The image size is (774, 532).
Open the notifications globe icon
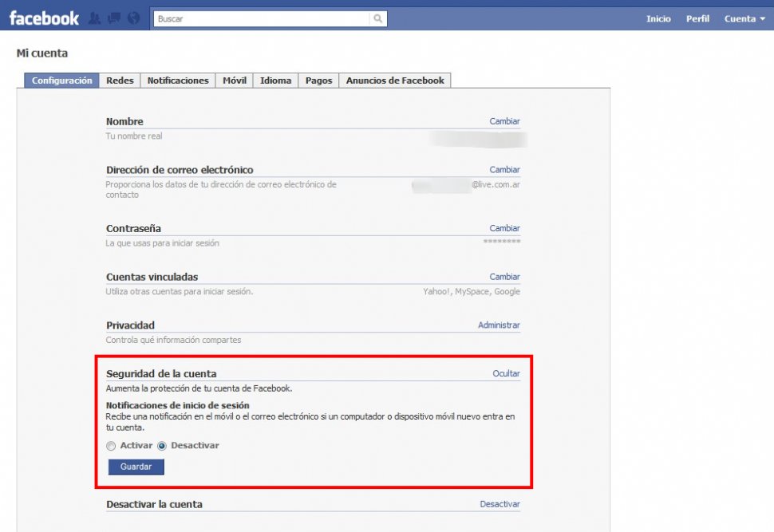[x=133, y=18]
